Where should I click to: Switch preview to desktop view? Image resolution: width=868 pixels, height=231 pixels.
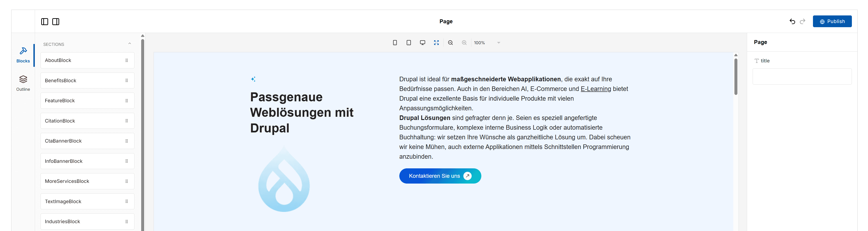pos(423,42)
